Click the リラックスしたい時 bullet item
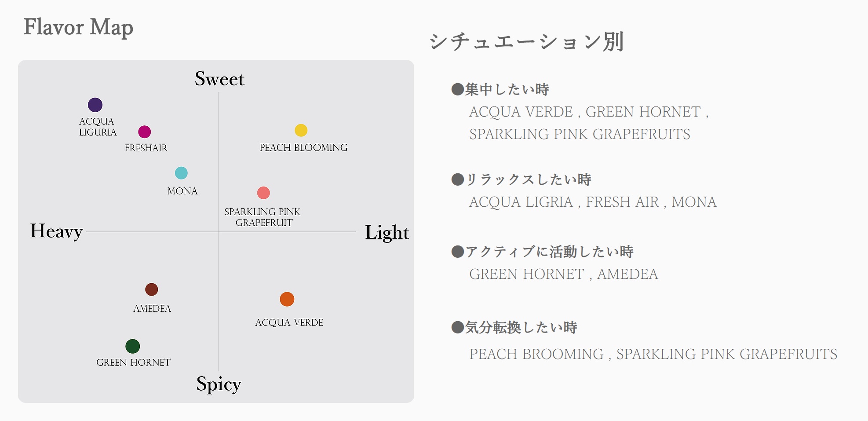Viewport: 868px width, 421px height. (522, 179)
